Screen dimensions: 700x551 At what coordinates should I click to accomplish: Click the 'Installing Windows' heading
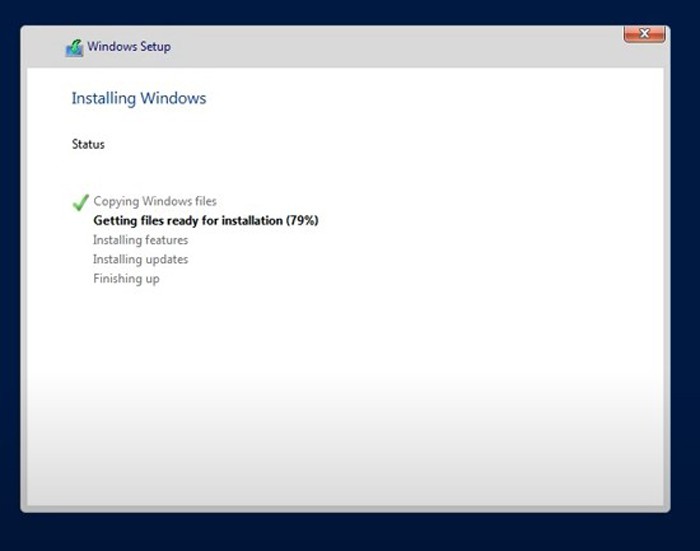[139, 98]
